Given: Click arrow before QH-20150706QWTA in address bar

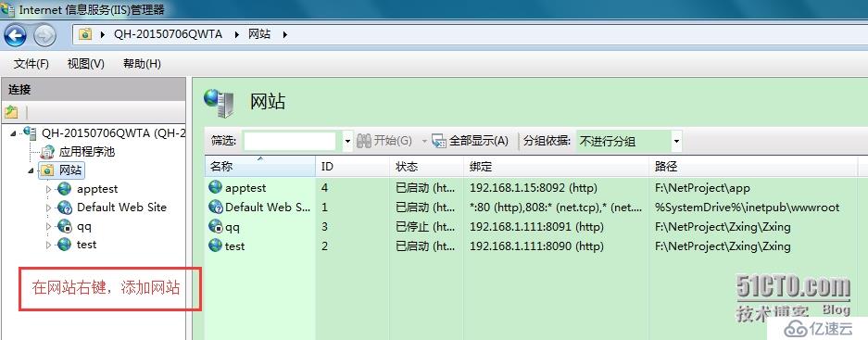Looking at the screenshot, I should (x=103, y=34).
